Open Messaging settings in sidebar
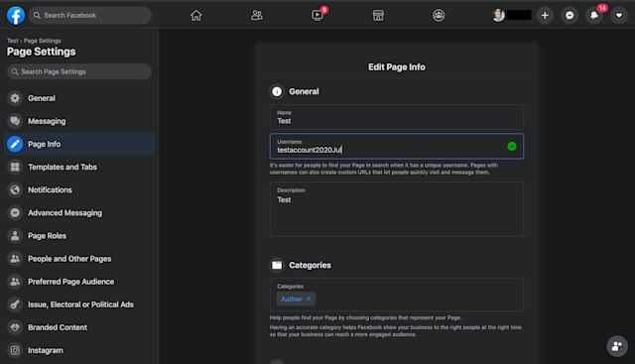 (x=79, y=121)
